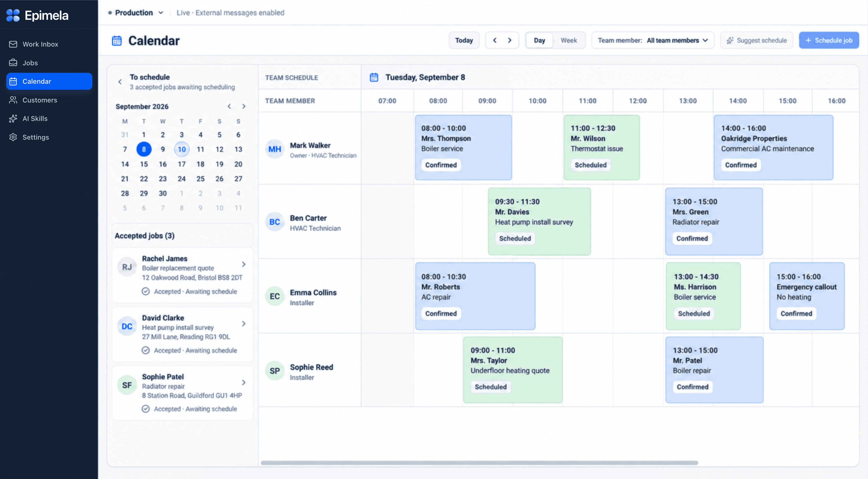This screenshot has height=479, width=868.
Task: Open Mrs. Thompson boiler service job
Action: click(463, 148)
